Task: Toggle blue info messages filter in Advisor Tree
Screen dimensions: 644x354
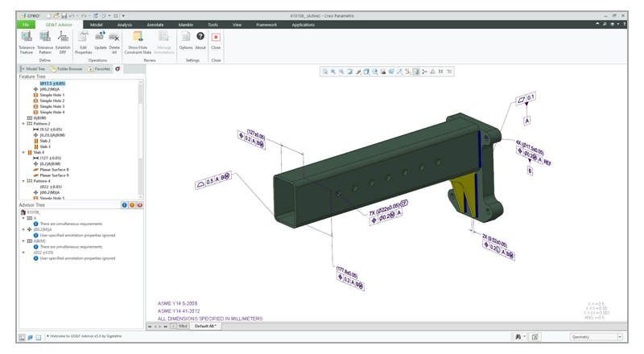Action: [x=125, y=205]
